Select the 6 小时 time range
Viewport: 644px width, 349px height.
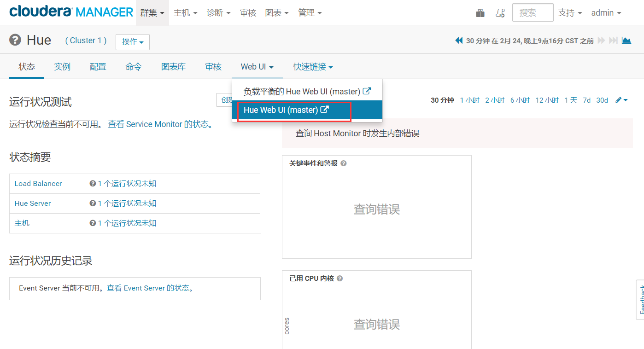pyautogui.click(x=520, y=100)
